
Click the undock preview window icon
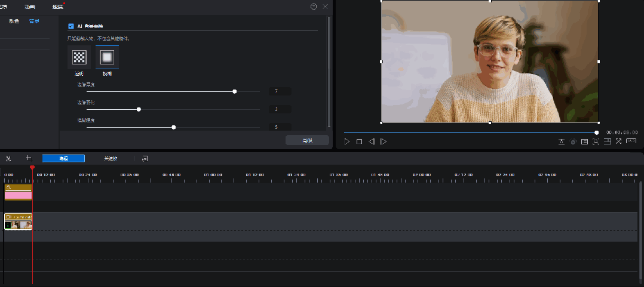pyautogui.click(x=608, y=141)
